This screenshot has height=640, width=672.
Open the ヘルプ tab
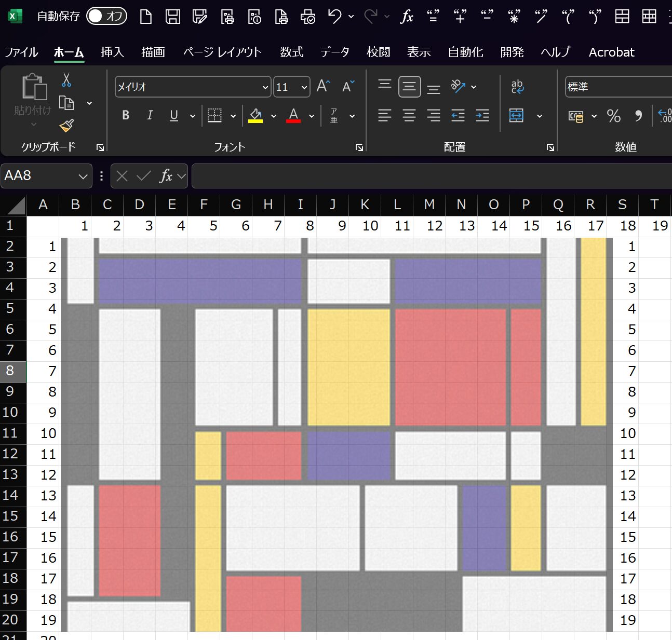(556, 52)
